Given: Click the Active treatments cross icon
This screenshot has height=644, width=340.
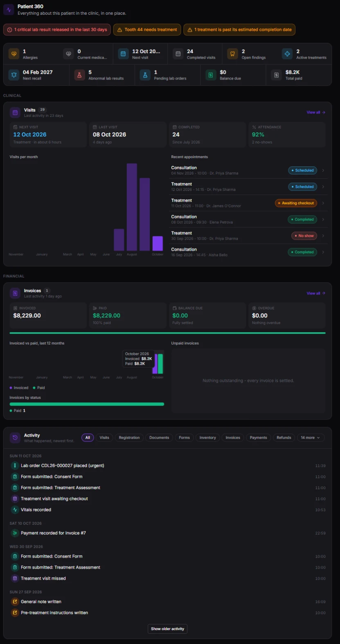Looking at the screenshot, I should (287, 54).
